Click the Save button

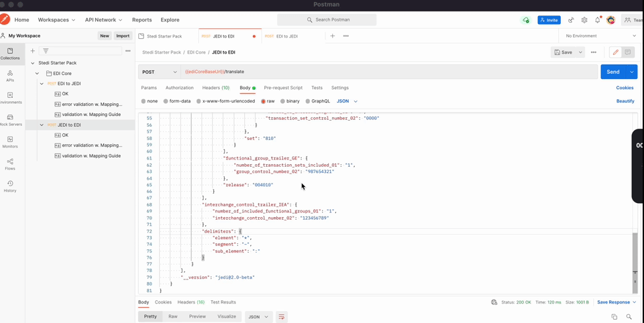pos(563,52)
